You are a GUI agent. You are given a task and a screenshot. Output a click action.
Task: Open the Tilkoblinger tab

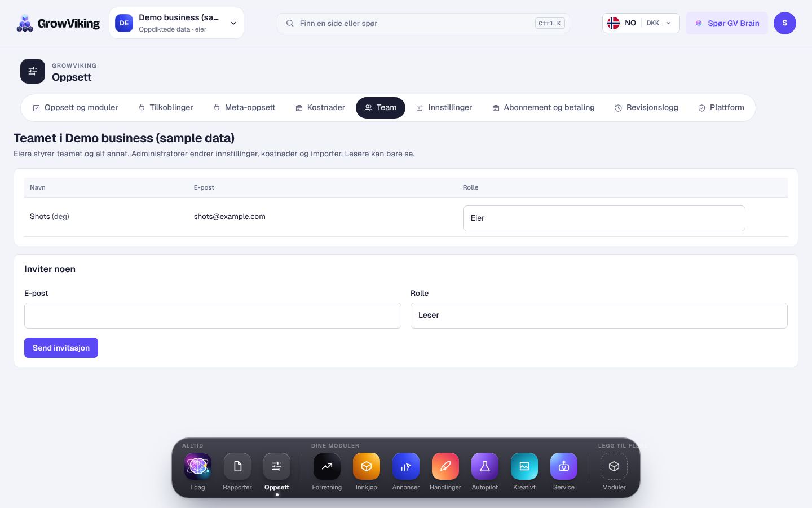166,108
